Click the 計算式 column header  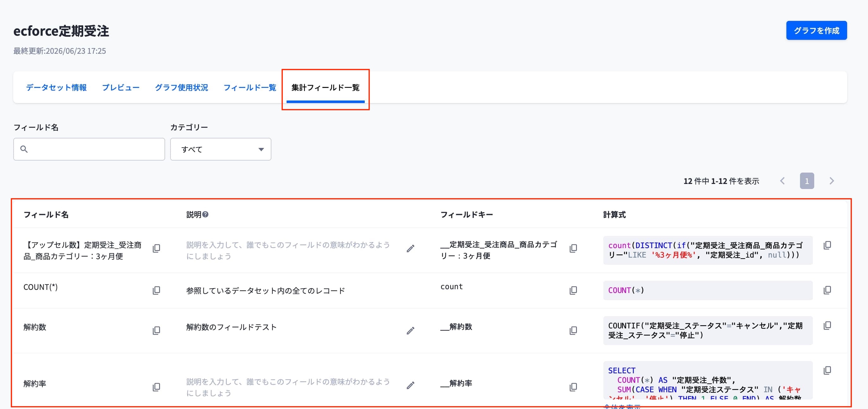click(x=614, y=215)
